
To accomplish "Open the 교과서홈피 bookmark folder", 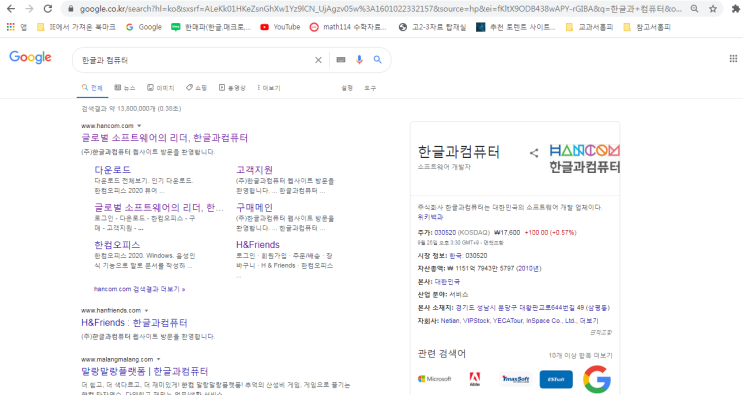I will [x=589, y=27].
